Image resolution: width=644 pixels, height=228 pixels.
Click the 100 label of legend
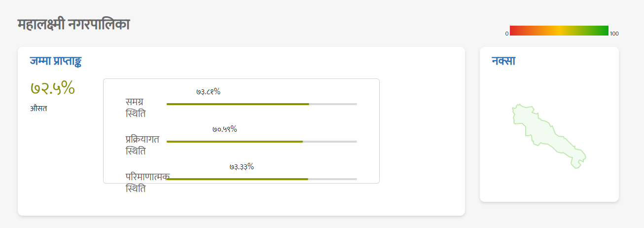pos(614,34)
